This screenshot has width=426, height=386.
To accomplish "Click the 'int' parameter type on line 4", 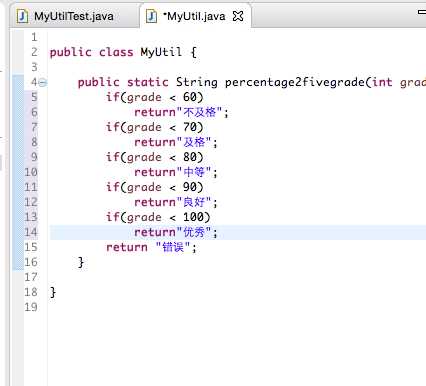I will pos(382,82).
